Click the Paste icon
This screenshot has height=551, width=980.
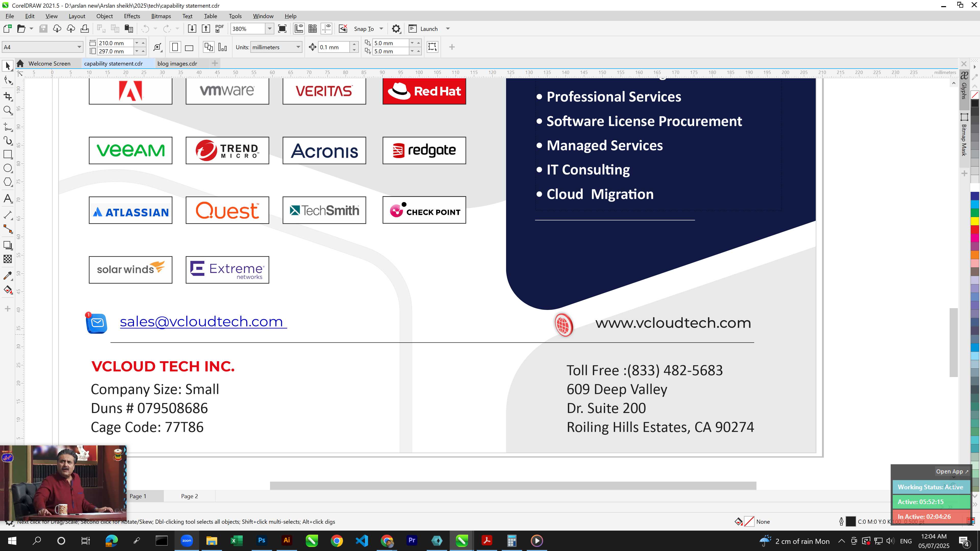point(129,29)
